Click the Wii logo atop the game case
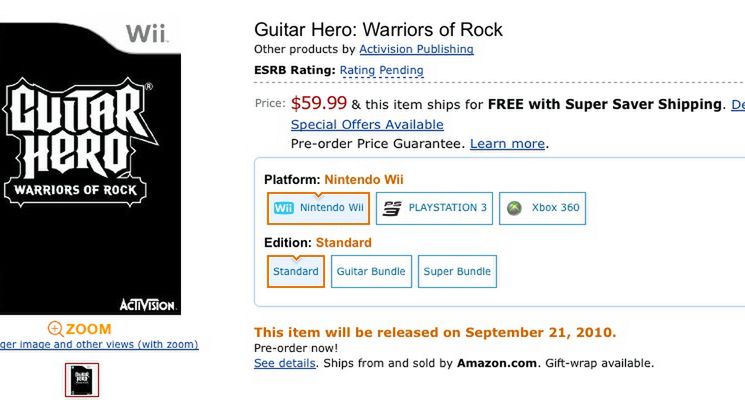The height and width of the screenshot is (420, 745). pos(146,36)
